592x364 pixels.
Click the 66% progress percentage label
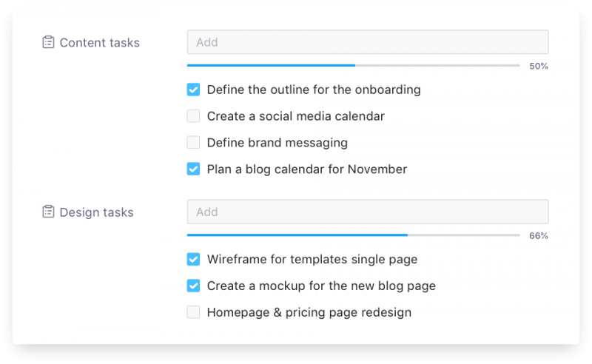(539, 236)
